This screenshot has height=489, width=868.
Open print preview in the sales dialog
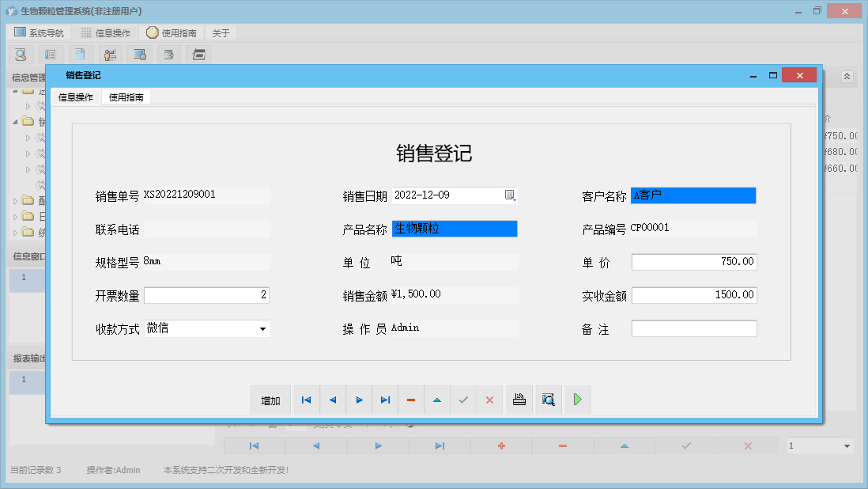point(548,400)
